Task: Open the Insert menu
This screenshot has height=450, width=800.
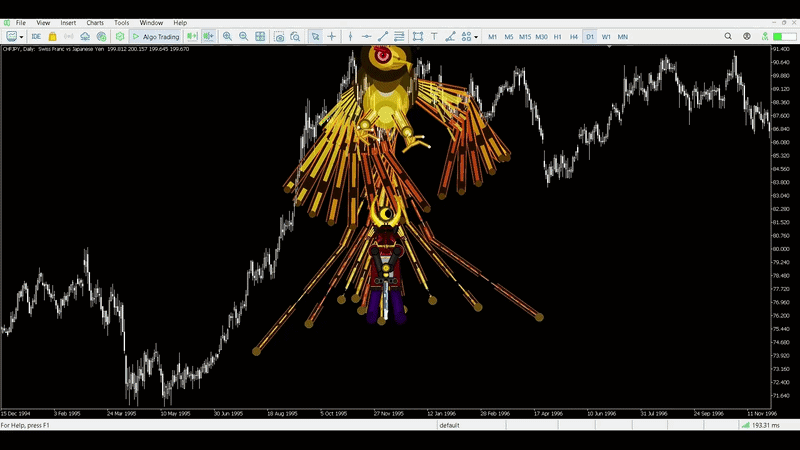Action: [x=68, y=23]
